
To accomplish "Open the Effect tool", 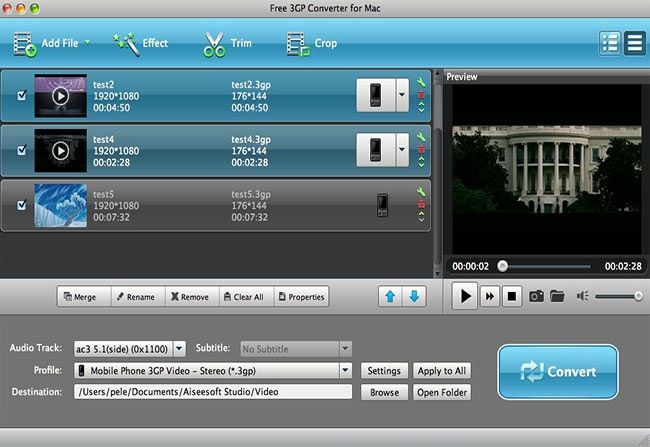I will click(x=141, y=43).
